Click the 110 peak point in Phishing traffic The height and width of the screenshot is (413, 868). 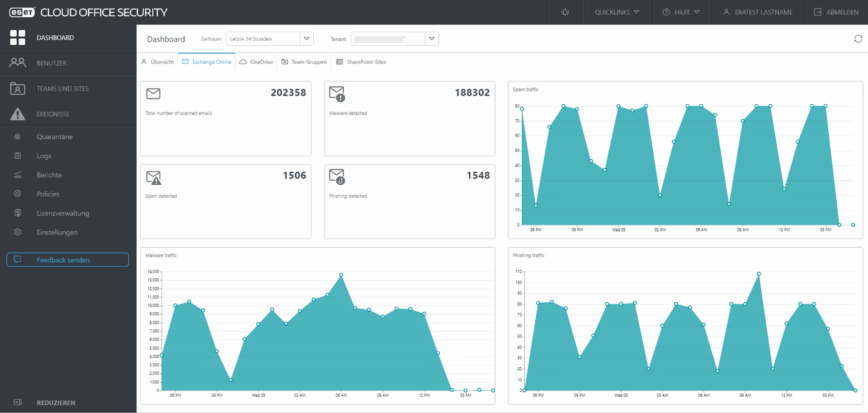pyautogui.click(x=759, y=274)
